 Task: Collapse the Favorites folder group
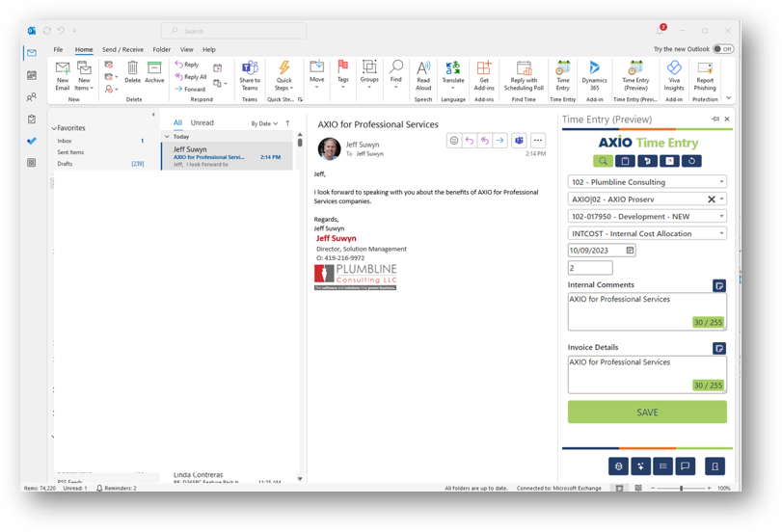pos(54,128)
